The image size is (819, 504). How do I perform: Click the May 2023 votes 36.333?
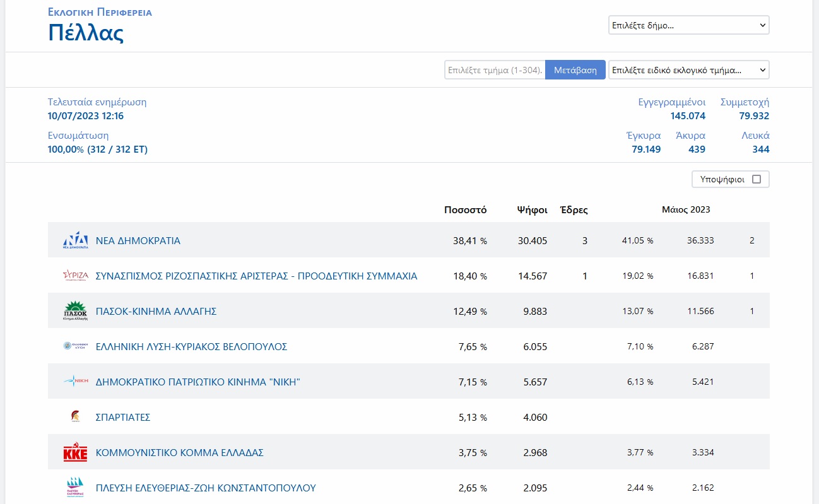(x=700, y=241)
